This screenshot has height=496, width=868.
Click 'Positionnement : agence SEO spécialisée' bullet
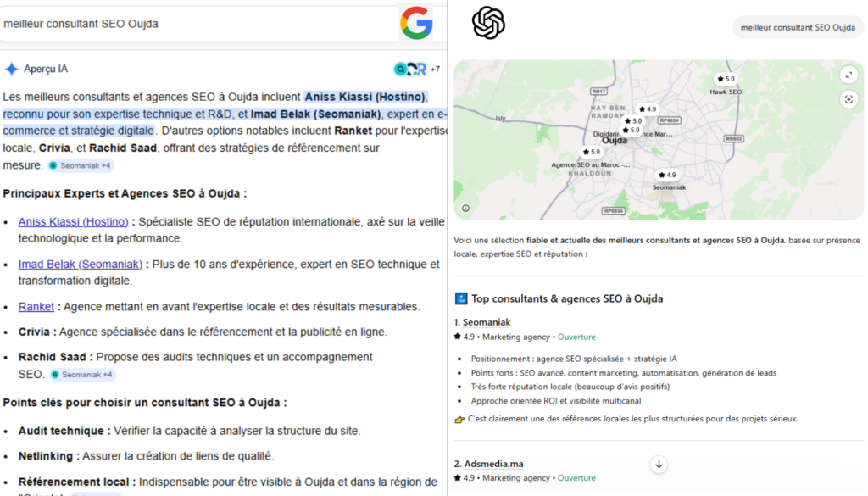coord(574,359)
